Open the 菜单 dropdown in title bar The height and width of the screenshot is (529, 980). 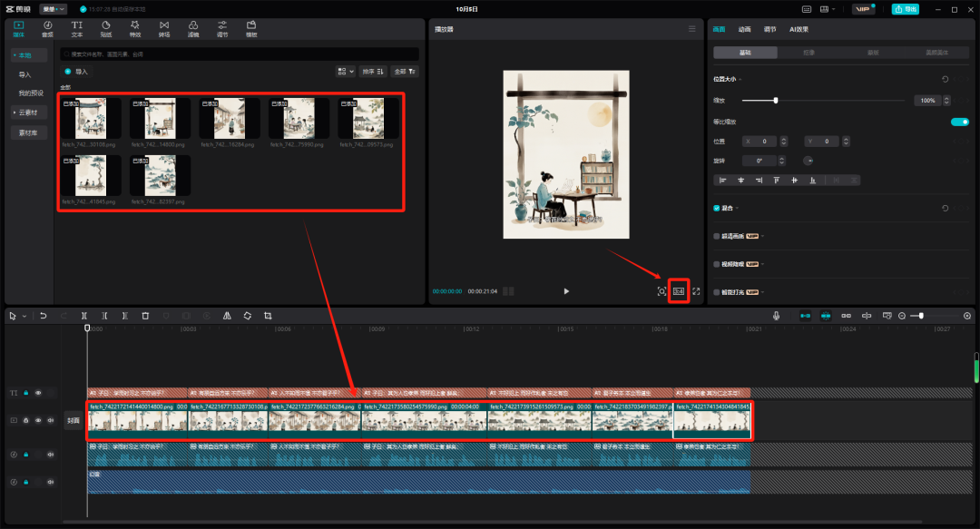click(x=54, y=9)
